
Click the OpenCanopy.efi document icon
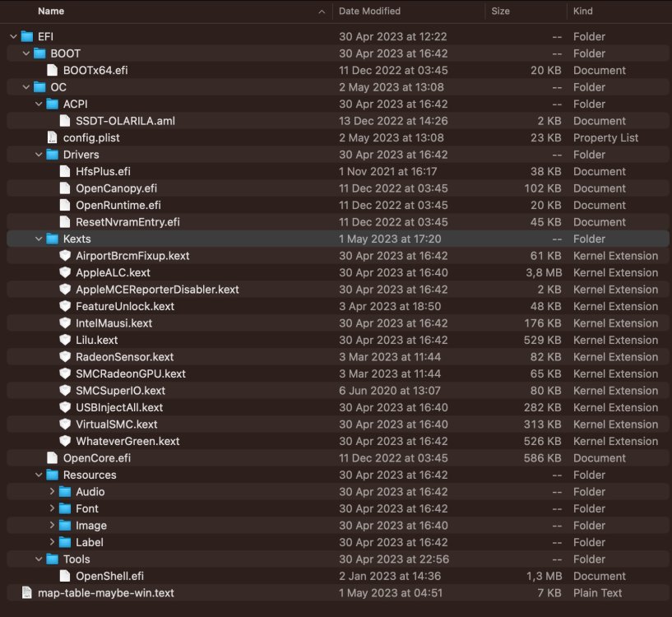tap(65, 188)
